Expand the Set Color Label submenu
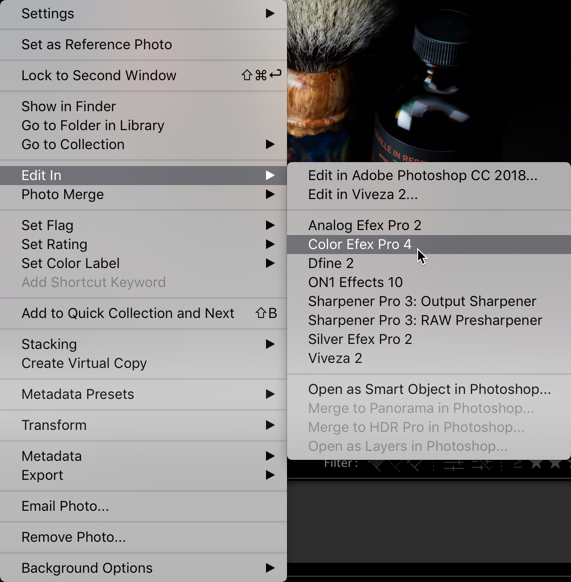The width and height of the screenshot is (571, 582). [x=270, y=263]
